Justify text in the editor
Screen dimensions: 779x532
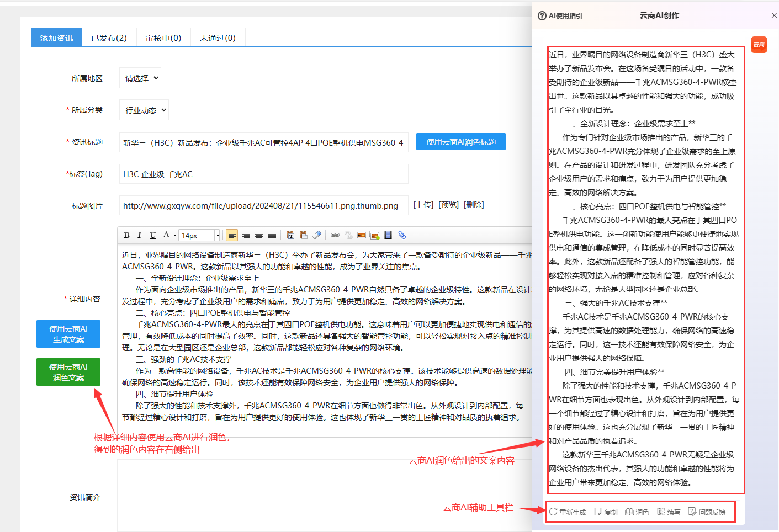coord(272,235)
